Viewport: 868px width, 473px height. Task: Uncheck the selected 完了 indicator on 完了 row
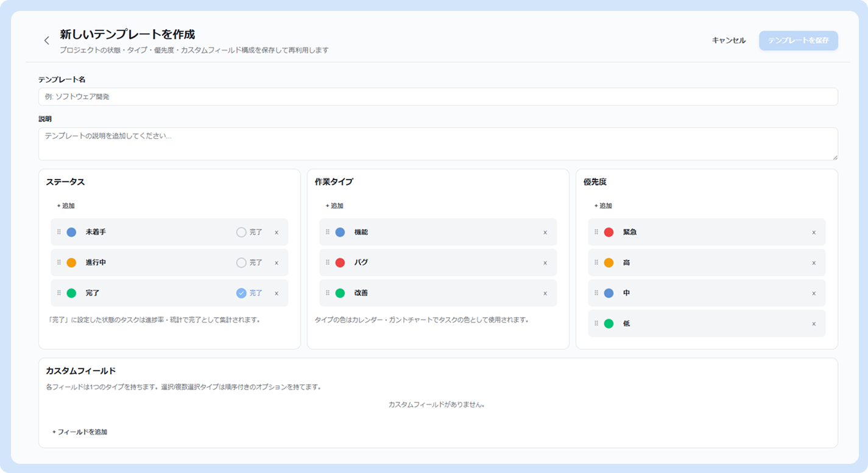[x=241, y=293]
